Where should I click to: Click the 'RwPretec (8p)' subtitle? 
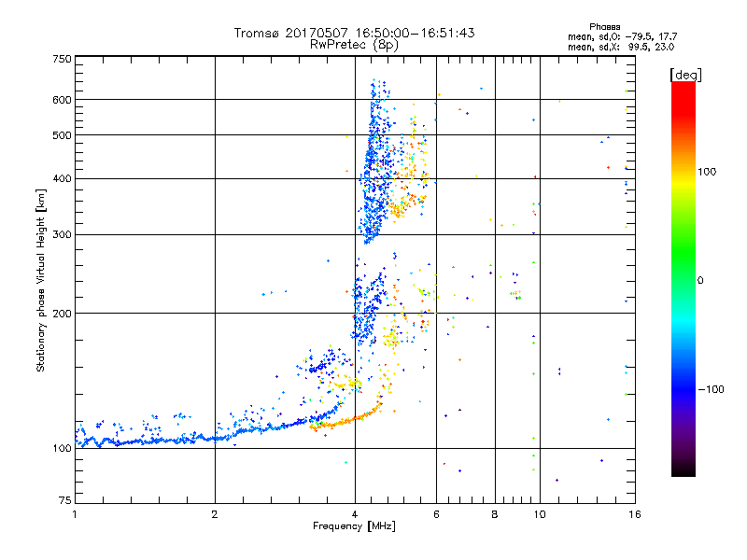(x=354, y=45)
